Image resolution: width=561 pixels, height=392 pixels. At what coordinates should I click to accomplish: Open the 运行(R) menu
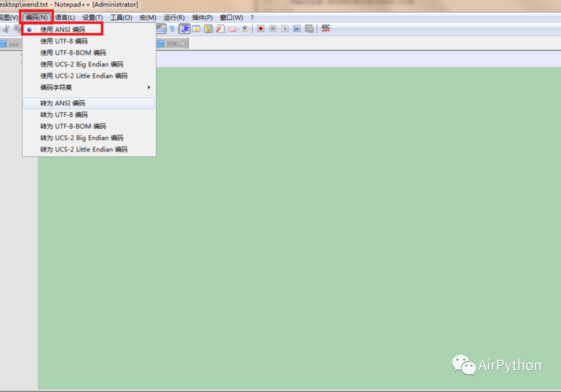click(174, 18)
